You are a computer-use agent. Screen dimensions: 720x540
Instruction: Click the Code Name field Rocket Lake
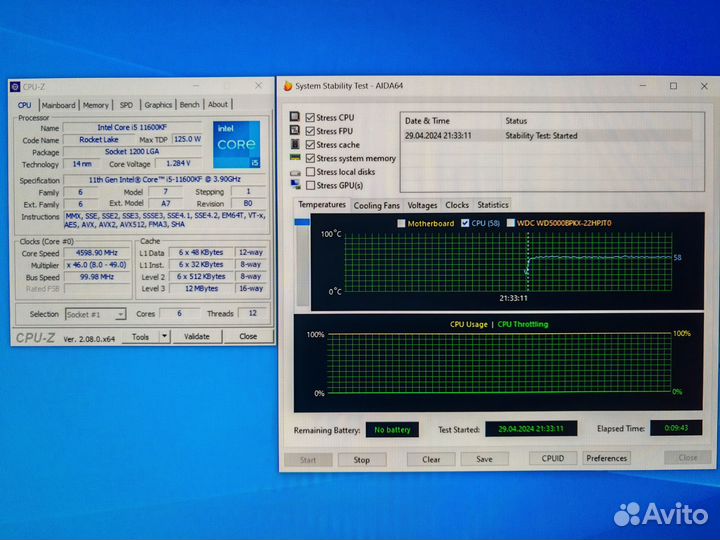point(99,140)
